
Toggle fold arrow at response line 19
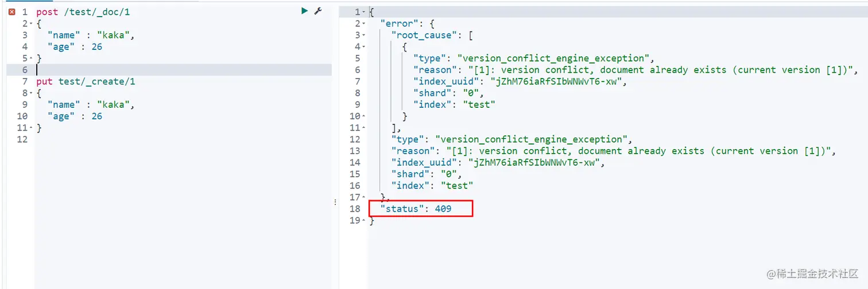coord(365,220)
